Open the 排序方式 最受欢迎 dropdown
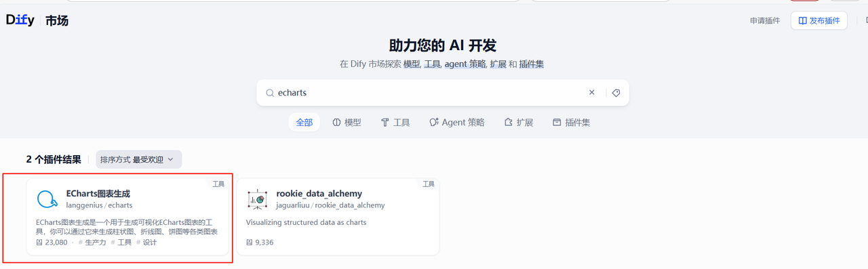Screen dimensions: 868x269 138,159
